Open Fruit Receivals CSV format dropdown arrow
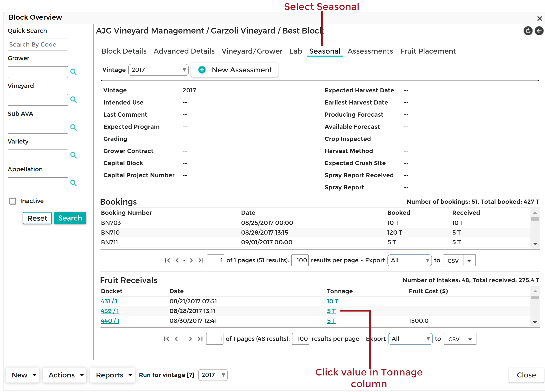545x392 pixels. (x=470, y=339)
